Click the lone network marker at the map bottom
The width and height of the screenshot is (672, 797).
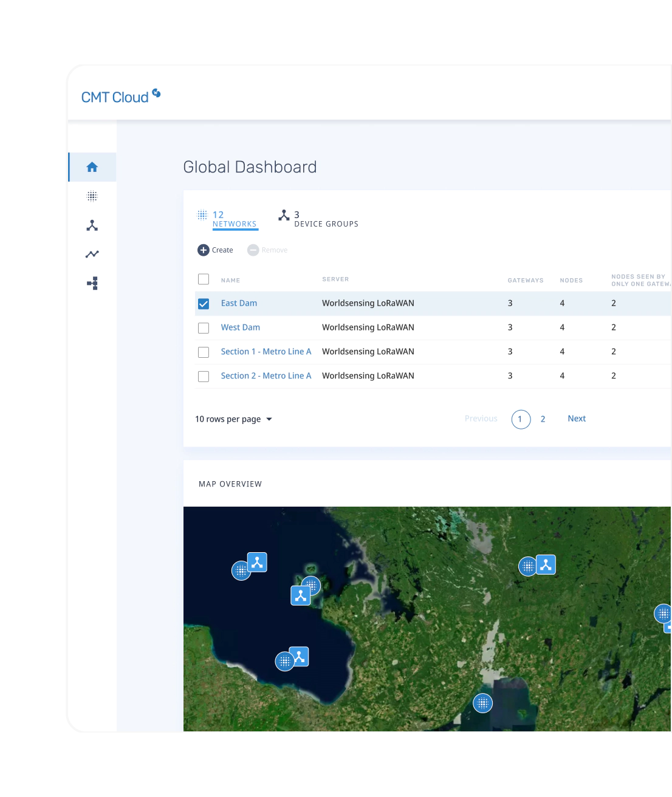click(x=482, y=703)
